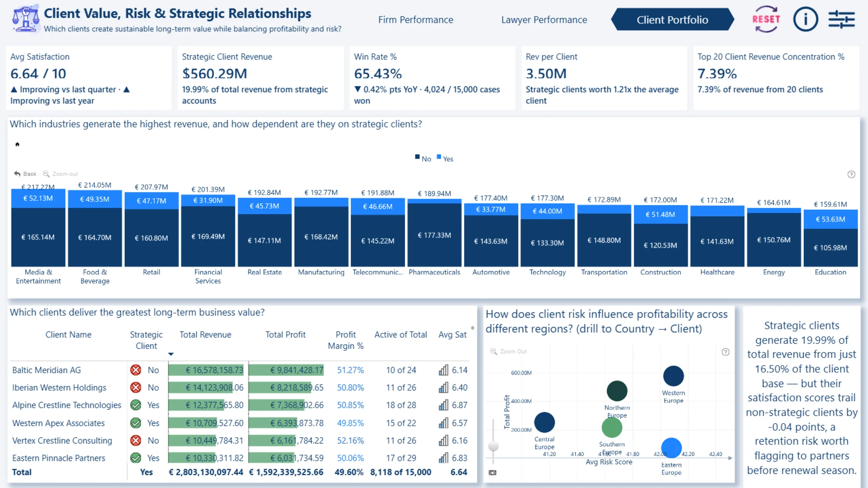Open the help question mark on industry chart
Image resolution: width=868 pixels, height=488 pixels.
coord(851,174)
